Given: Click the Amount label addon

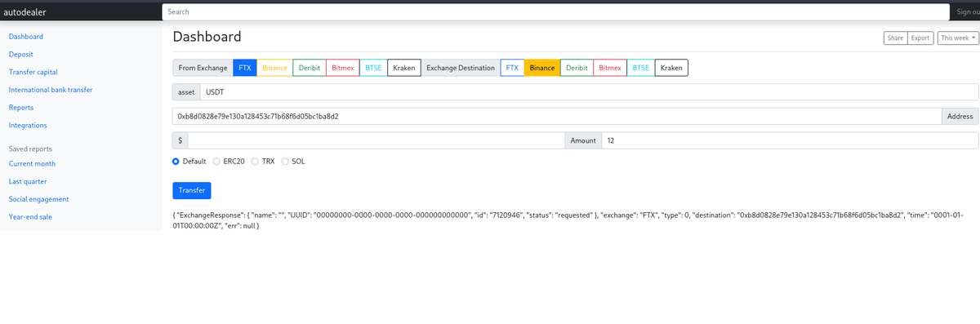Looking at the screenshot, I should (583, 141).
